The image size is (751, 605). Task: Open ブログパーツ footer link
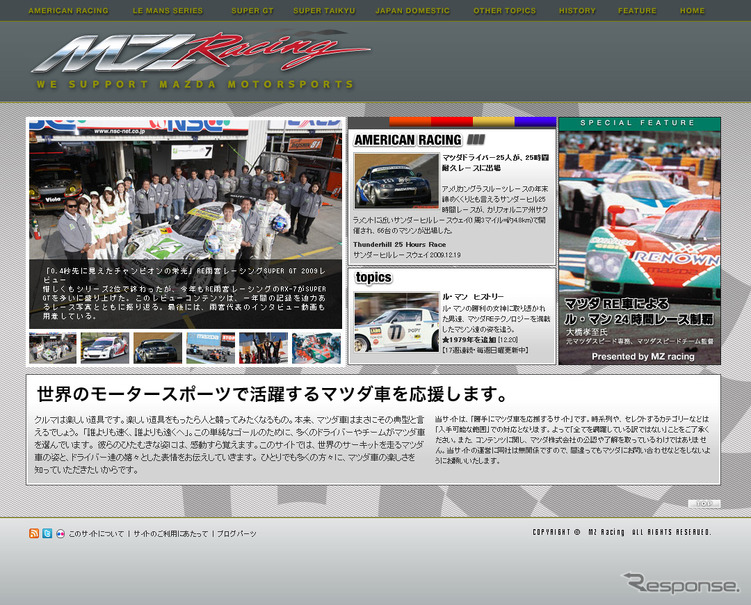(x=237, y=534)
